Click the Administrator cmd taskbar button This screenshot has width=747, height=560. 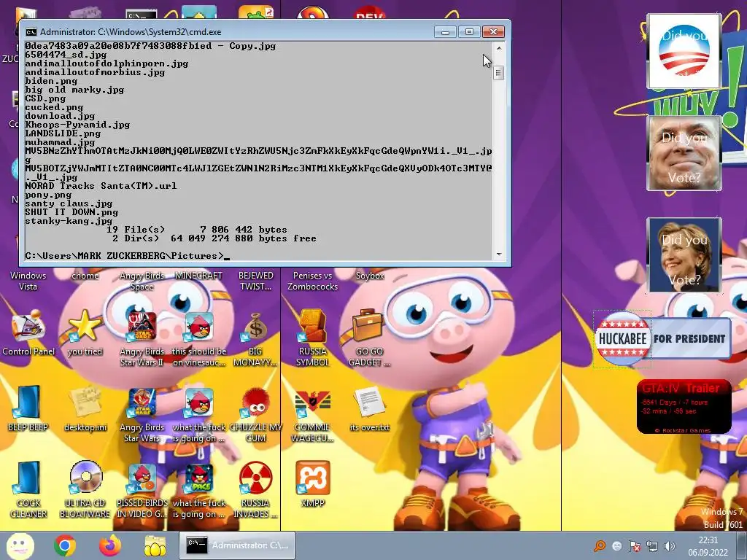(x=237, y=545)
